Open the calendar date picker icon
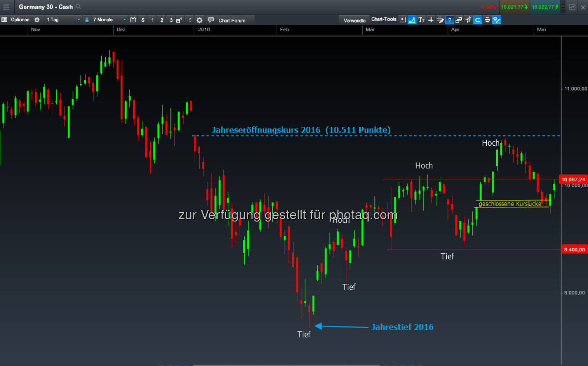This screenshot has height=366, width=588. point(133,20)
